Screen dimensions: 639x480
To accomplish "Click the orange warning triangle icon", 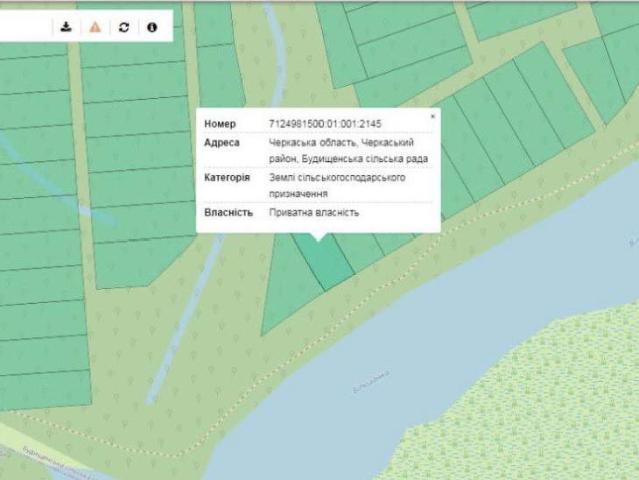I will click(x=95, y=27).
